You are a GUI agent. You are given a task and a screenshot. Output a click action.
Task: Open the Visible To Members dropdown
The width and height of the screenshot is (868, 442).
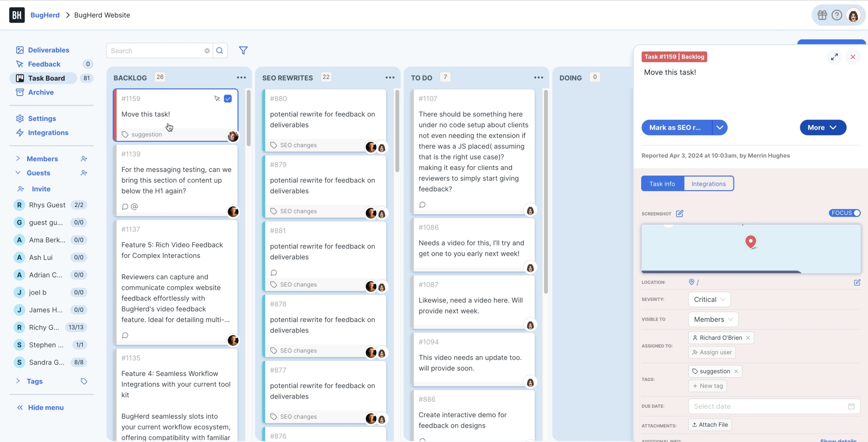tap(713, 319)
